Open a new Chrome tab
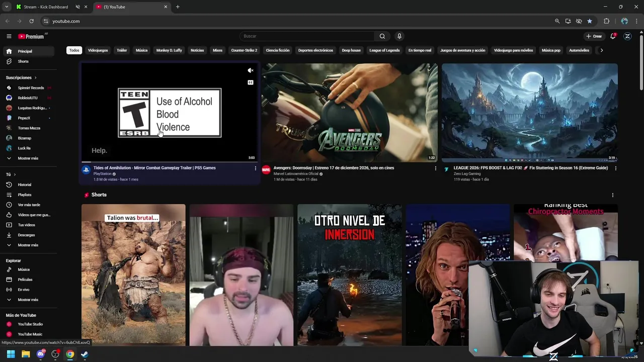Viewport: 644px width, 362px height. [x=178, y=7]
